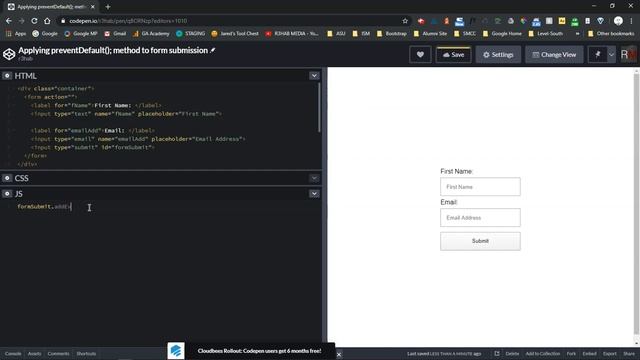Open the Level South bookmarks folder
Image resolution: width=640 pixels, height=360 pixels.
546,33
